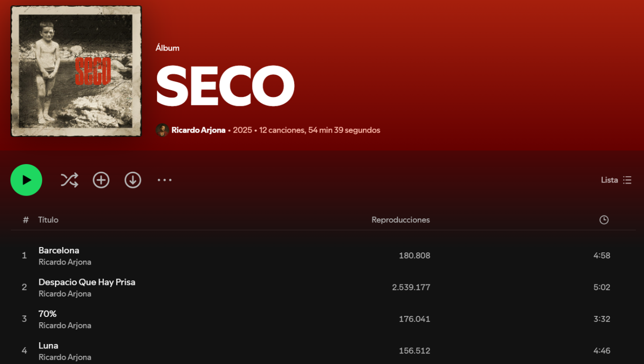Viewport: 644px width, 364px height.
Task: Sort tracks by duration using clock icon
Action: pyautogui.click(x=604, y=219)
